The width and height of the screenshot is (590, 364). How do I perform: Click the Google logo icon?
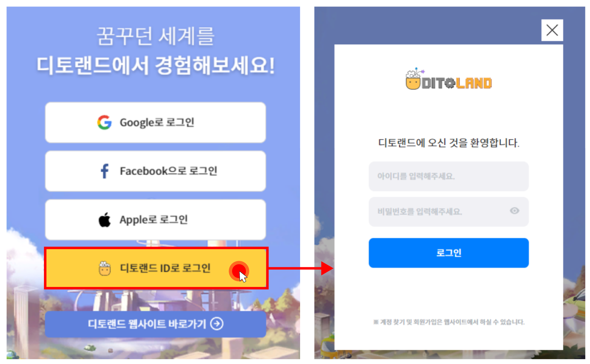point(104,122)
